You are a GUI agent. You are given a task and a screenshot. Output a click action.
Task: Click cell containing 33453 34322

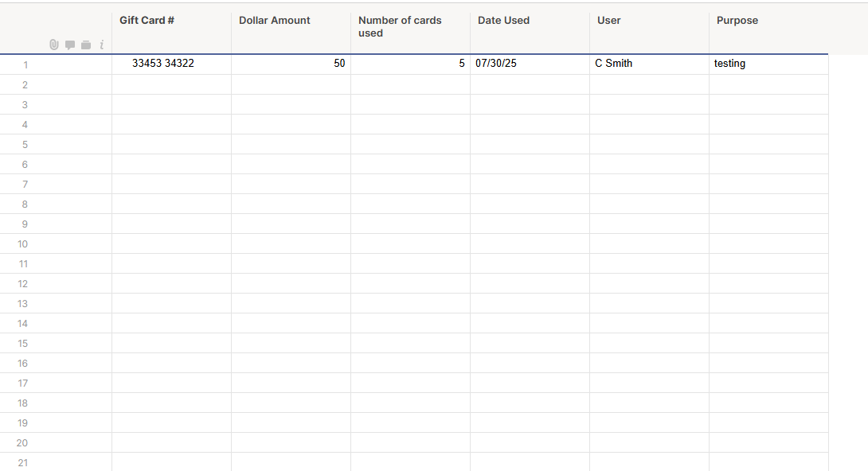click(x=171, y=64)
